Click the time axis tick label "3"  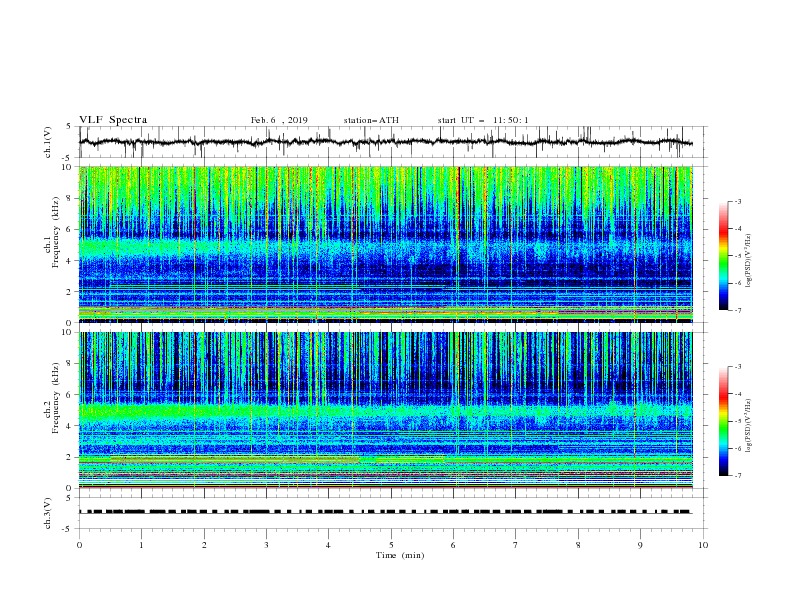[x=266, y=545]
